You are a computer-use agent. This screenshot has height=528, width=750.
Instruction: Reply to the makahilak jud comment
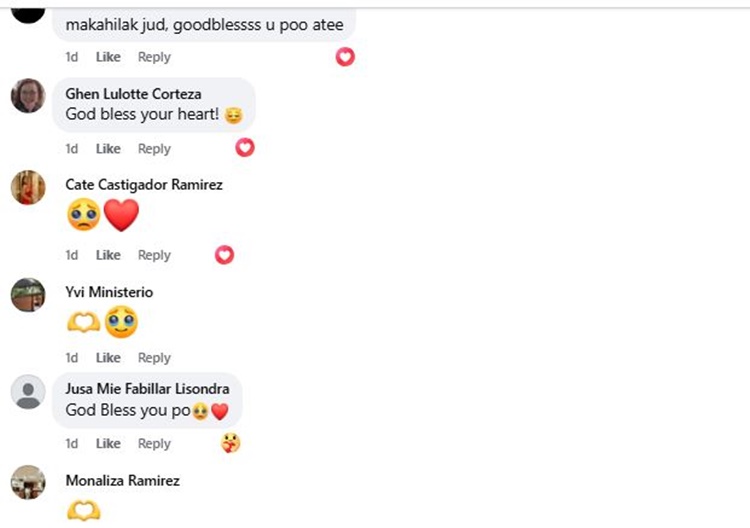click(154, 57)
